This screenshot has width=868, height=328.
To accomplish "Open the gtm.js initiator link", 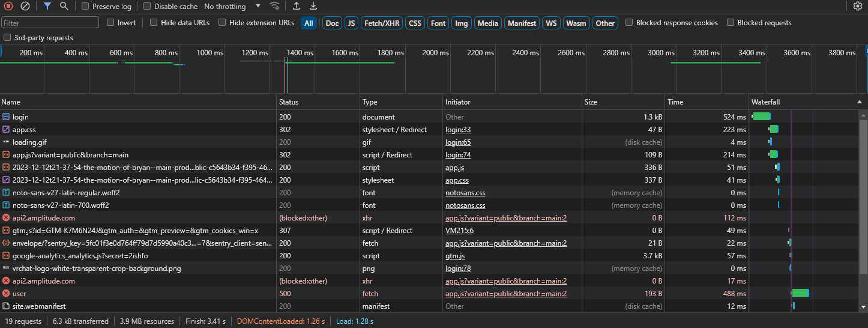I will point(454,256).
